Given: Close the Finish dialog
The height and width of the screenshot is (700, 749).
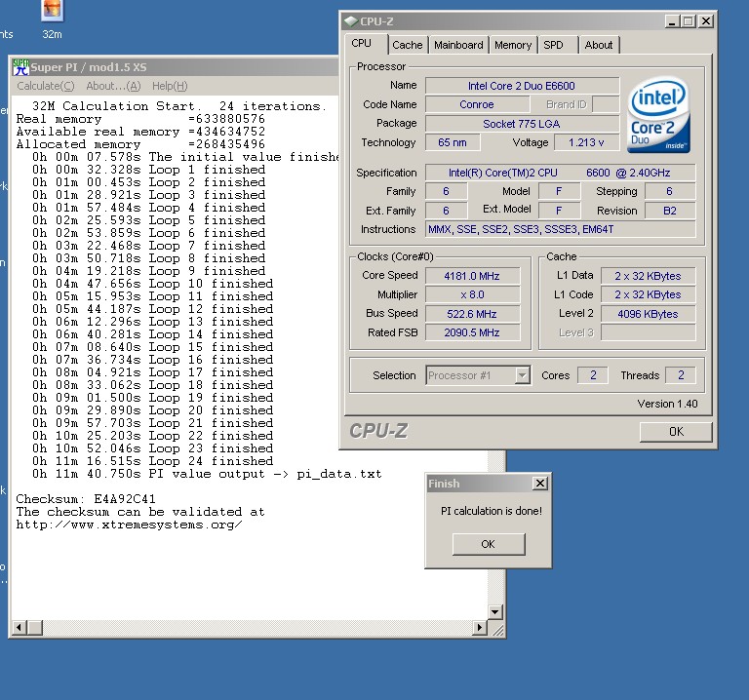Looking at the screenshot, I should pyautogui.click(x=539, y=484).
